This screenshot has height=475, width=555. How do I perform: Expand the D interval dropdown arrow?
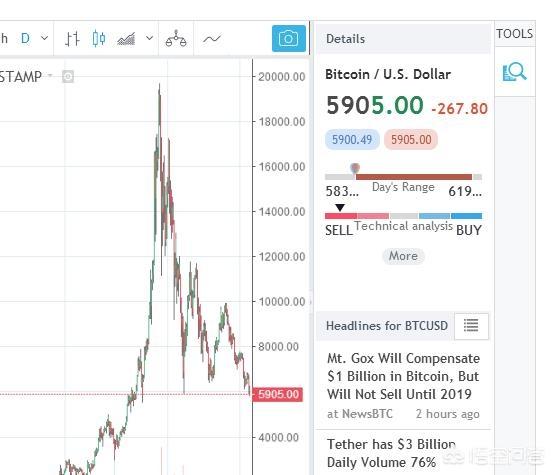(x=44, y=38)
